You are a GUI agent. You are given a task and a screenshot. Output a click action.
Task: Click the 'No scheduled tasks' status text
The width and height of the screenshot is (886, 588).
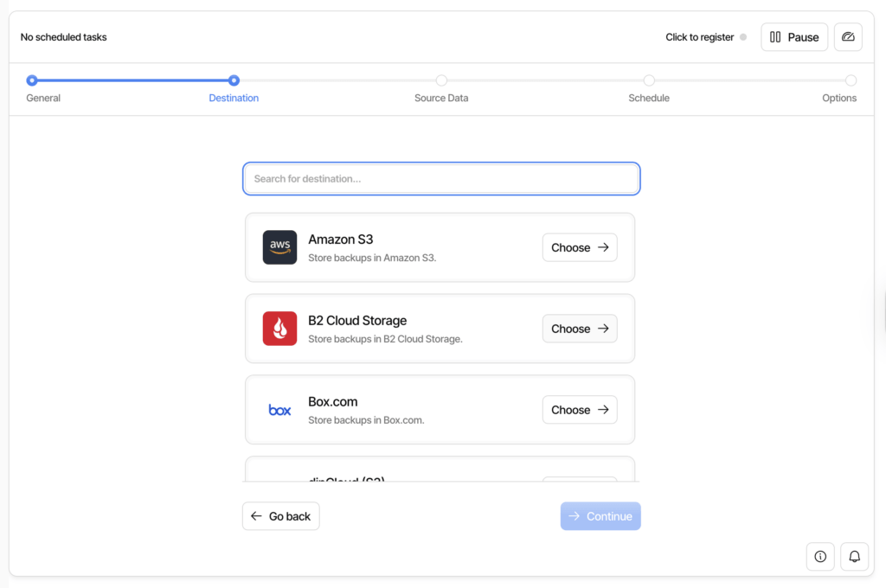[63, 36]
